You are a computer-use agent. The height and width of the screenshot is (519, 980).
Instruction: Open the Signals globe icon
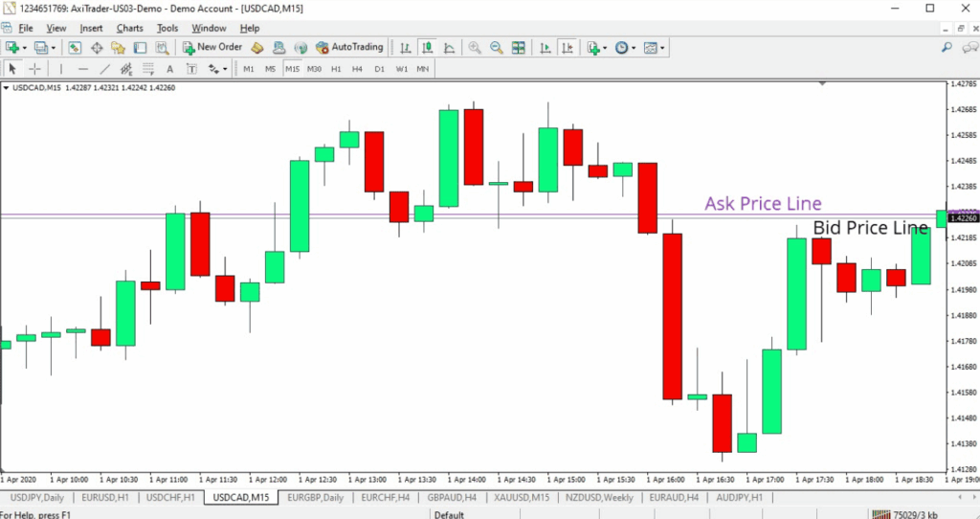[301, 48]
